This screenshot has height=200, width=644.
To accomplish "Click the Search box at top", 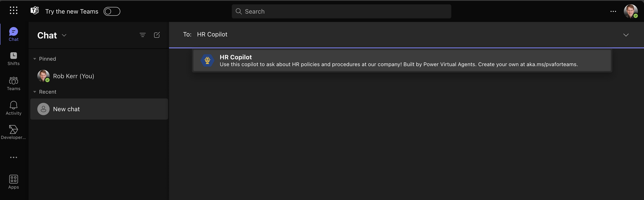I will [x=341, y=11].
